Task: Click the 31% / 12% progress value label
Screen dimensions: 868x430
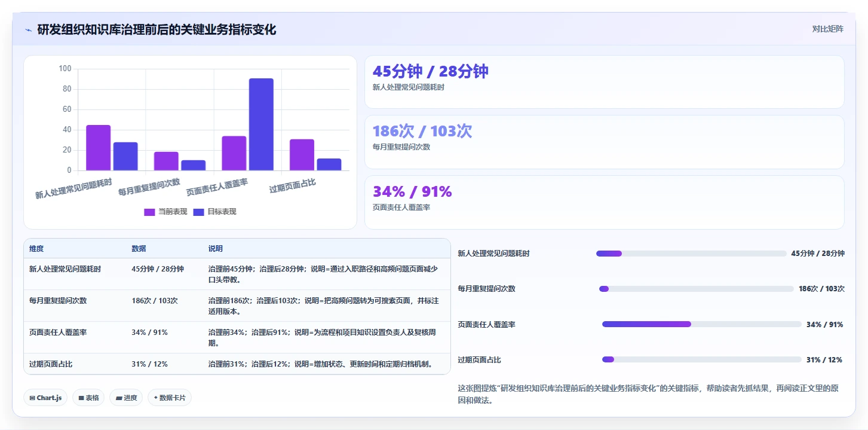Action: [824, 360]
